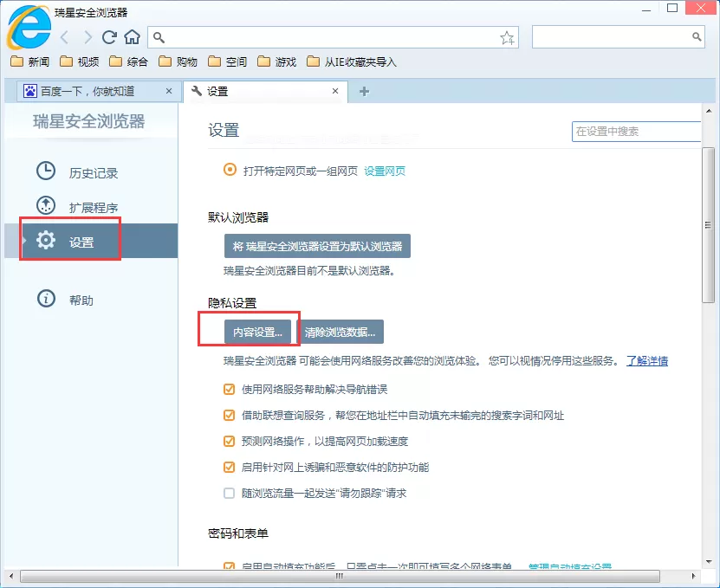720x588 pixels.
Task: Open the 购物 bookmarks folder
Action: pyautogui.click(x=178, y=61)
